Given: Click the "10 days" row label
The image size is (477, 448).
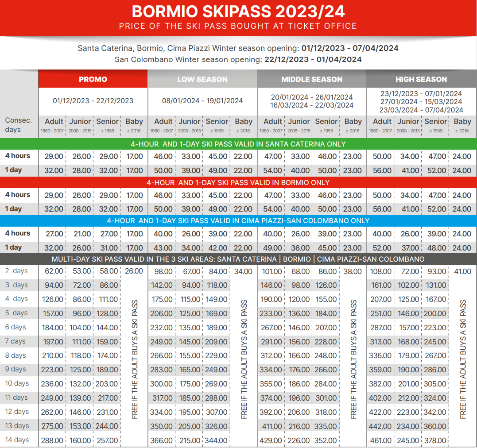Looking at the screenshot, I should (x=17, y=383).
